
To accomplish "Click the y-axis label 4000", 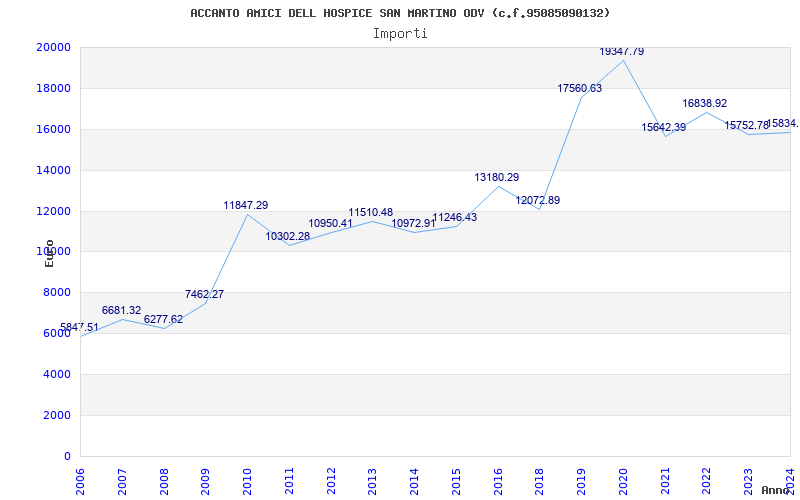I will point(57,374).
